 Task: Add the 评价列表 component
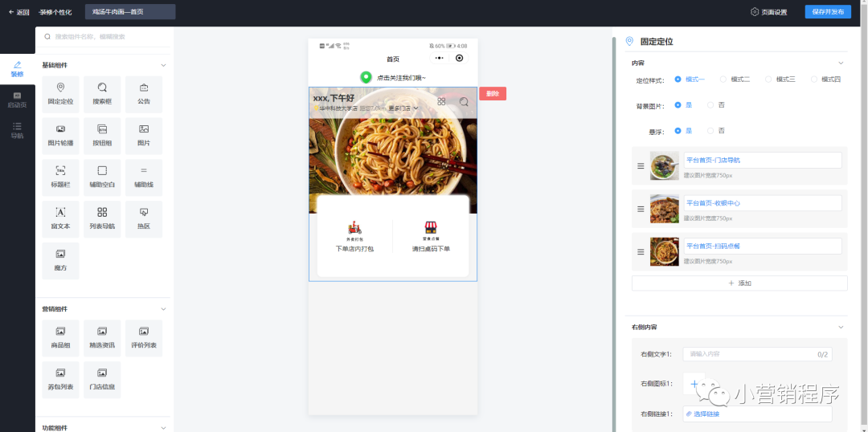tap(144, 338)
